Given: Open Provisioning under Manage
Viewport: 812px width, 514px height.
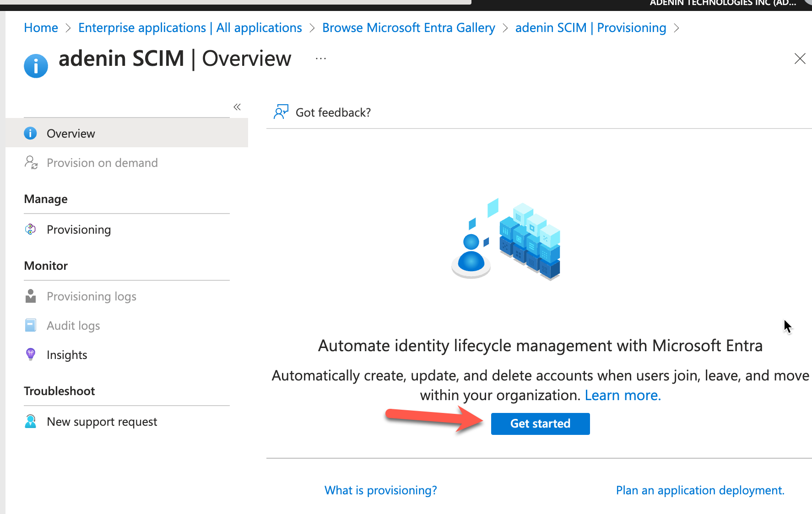Looking at the screenshot, I should (x=78, y=230).
